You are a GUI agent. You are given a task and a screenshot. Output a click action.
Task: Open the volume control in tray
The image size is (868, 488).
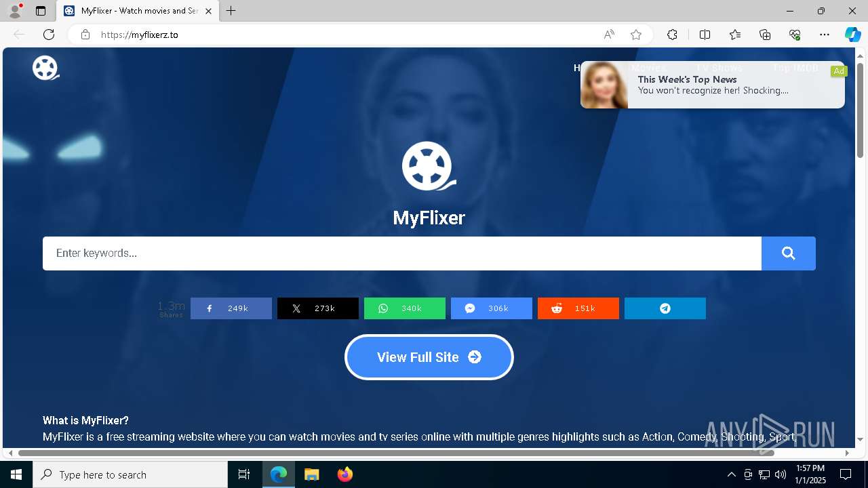781,474
